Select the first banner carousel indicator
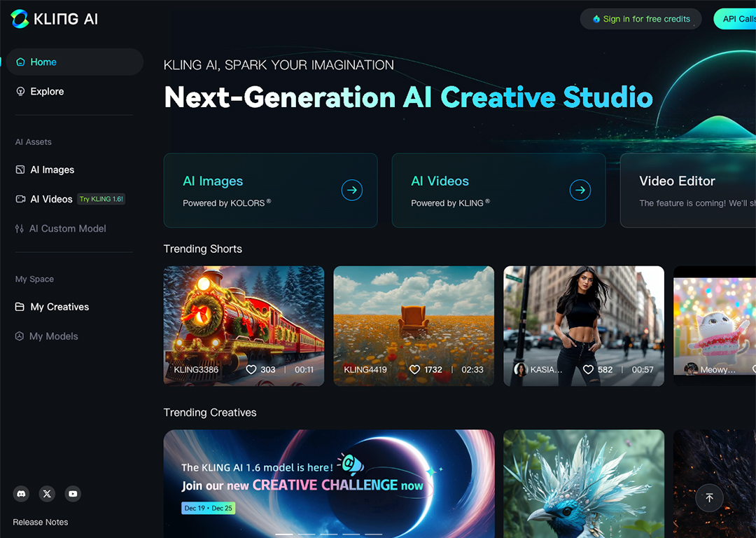This screenshot has width=756, height=538. click(284, 534)
